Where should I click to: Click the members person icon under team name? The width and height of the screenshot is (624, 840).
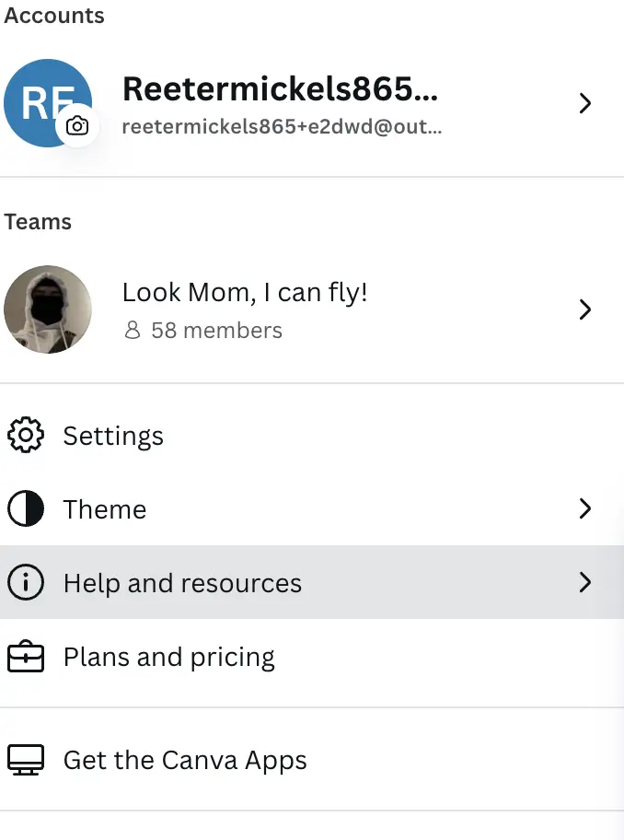pyautogui.click(x=133, y=330)
